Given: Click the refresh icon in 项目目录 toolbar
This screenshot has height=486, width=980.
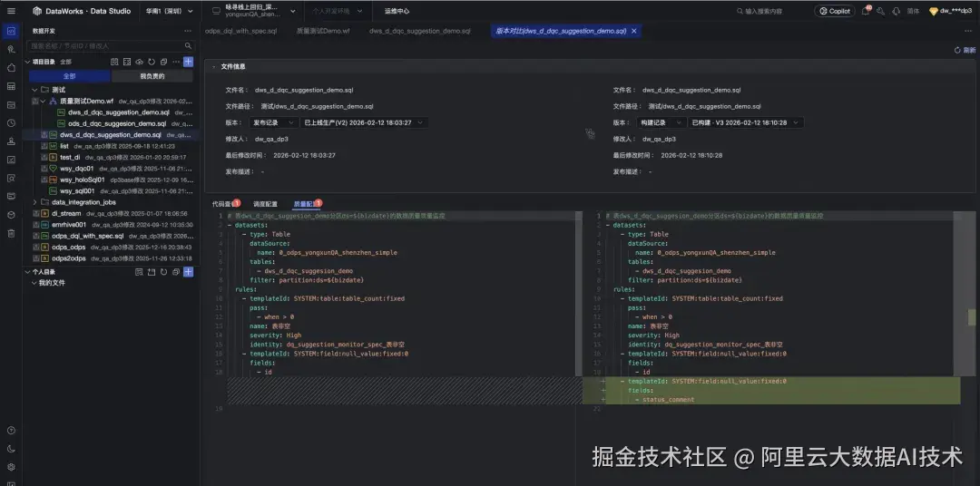Looking at the screenshot, I should [x=152, y=62].
